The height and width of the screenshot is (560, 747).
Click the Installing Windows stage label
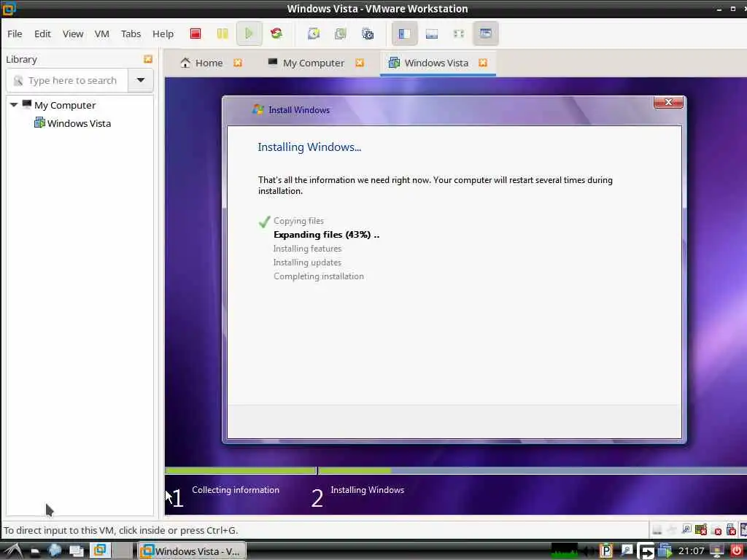[x=368, y=489]
